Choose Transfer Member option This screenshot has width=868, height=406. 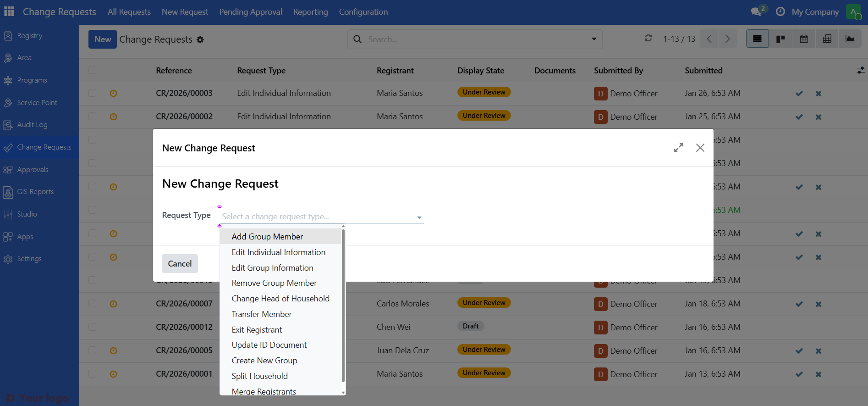click(280, 314)
